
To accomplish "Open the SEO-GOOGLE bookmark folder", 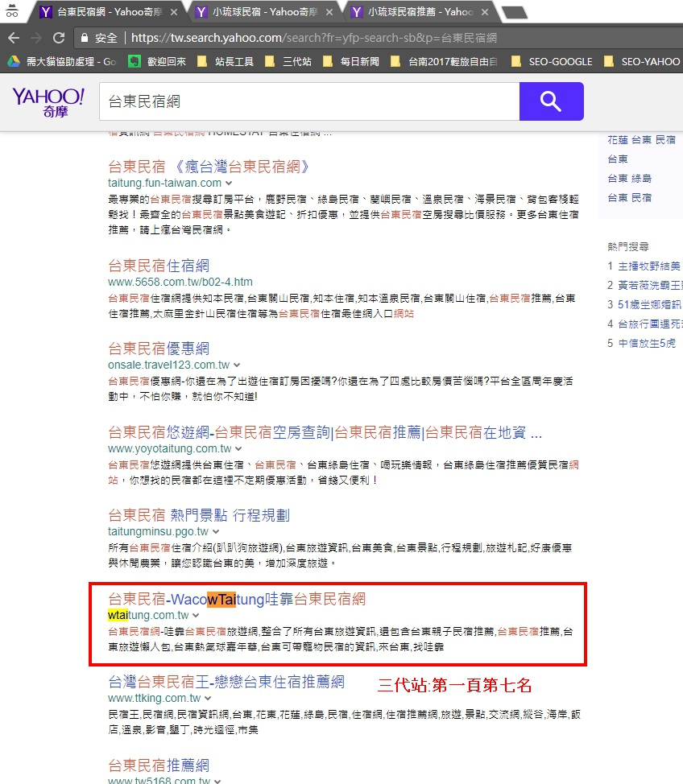I will [x=552, y=61].
